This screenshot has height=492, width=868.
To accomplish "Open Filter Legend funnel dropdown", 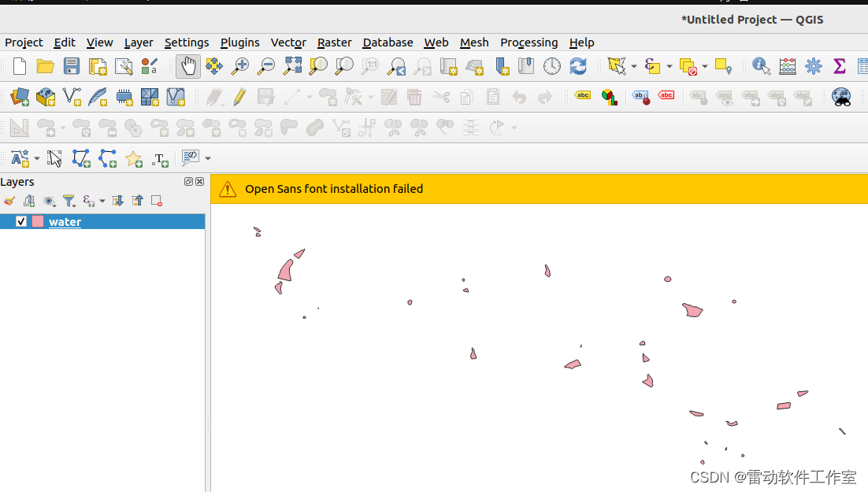I will (x=69, y=201).
